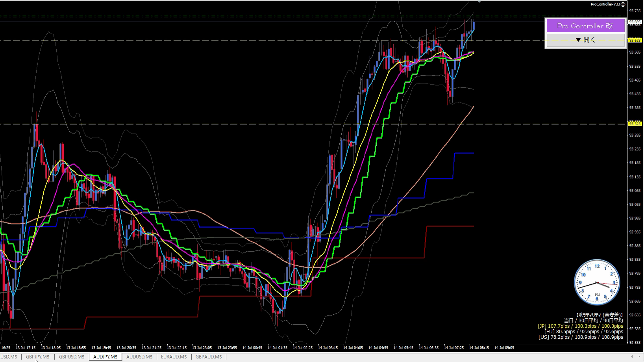This screenshot has height=362, width=644.
Task: Click the 14 Jul 09:05 time axis label
Action: click(504, 348)
